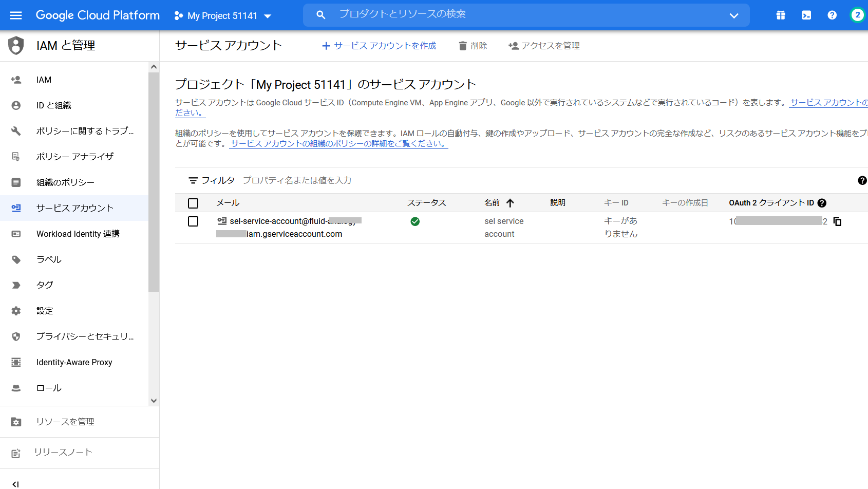
Task: Click the IAM person-add sidebar icon
Action: click(16, 80)
